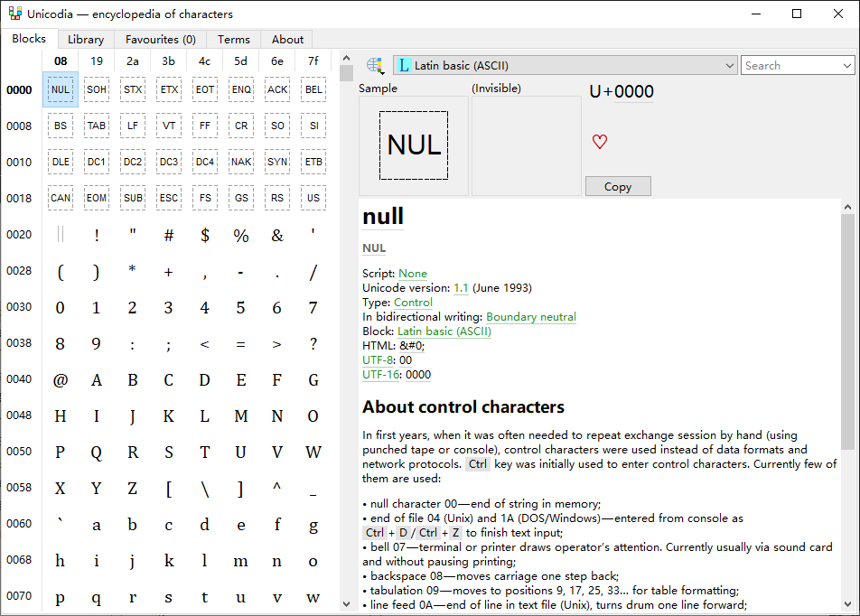
Task: Follow the Boundary neutral link
Action: [530, 317]
